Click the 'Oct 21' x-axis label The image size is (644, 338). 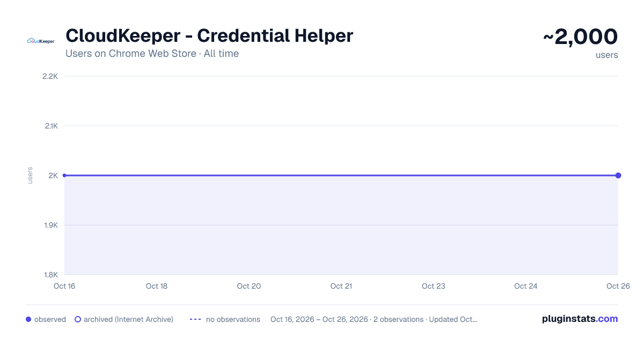[341, 286]
